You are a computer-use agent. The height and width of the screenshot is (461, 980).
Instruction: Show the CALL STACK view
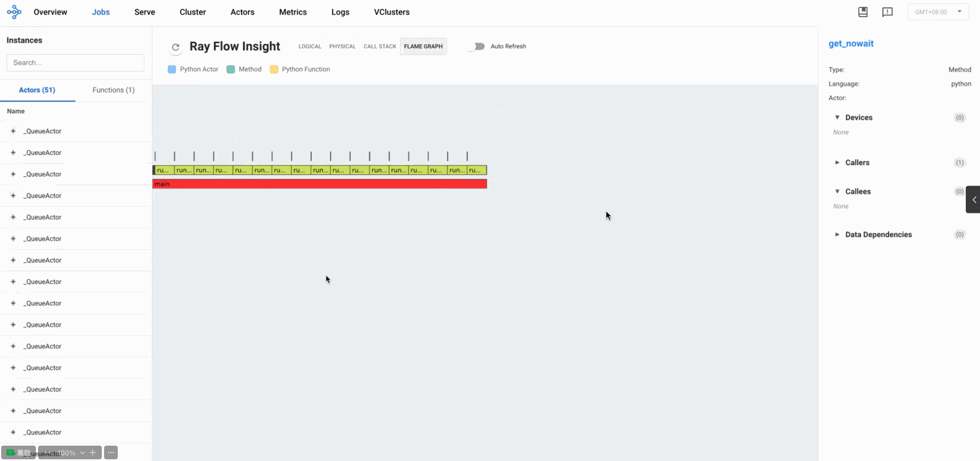pyautogui.click(x=380, y=47)
